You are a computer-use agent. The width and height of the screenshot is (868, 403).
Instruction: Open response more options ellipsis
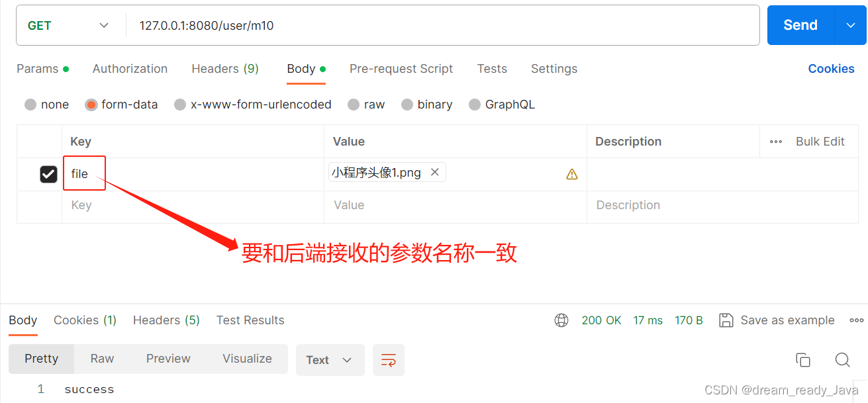[857, 320]
